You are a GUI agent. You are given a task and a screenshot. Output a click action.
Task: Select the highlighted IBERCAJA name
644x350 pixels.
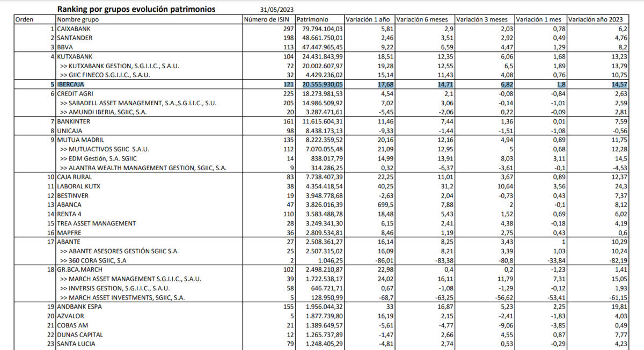click(71, 85)
